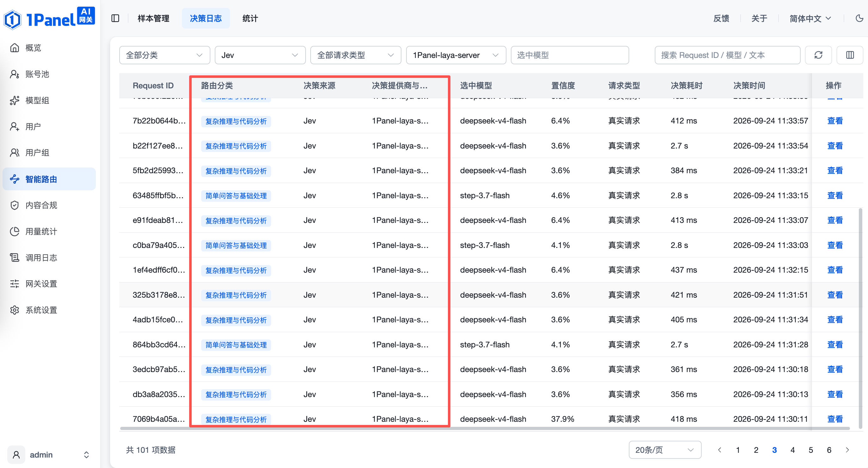Screen dimensions: 868x468
Task: Go to page 1
Action: [738, 450]
